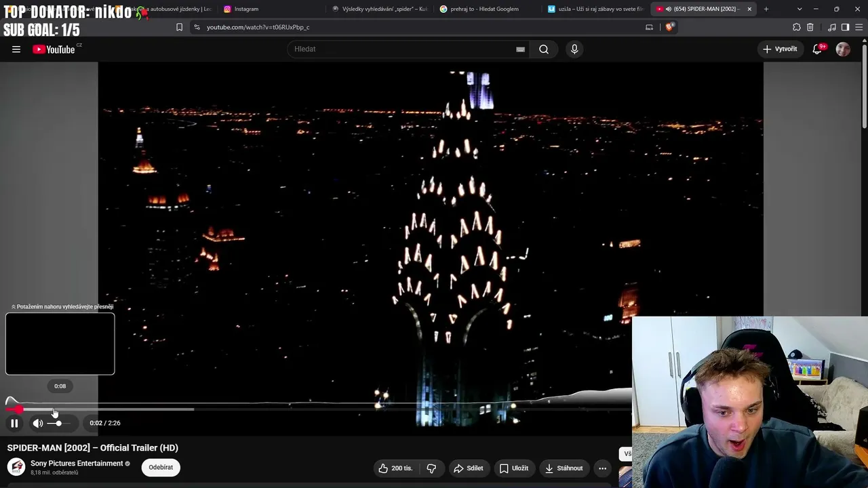
Task: Open site settings icon beside the URL
Action: tap(197, 27)
